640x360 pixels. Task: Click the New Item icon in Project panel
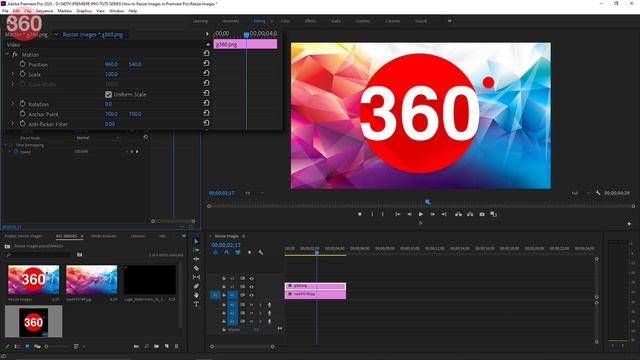[167, 346]
